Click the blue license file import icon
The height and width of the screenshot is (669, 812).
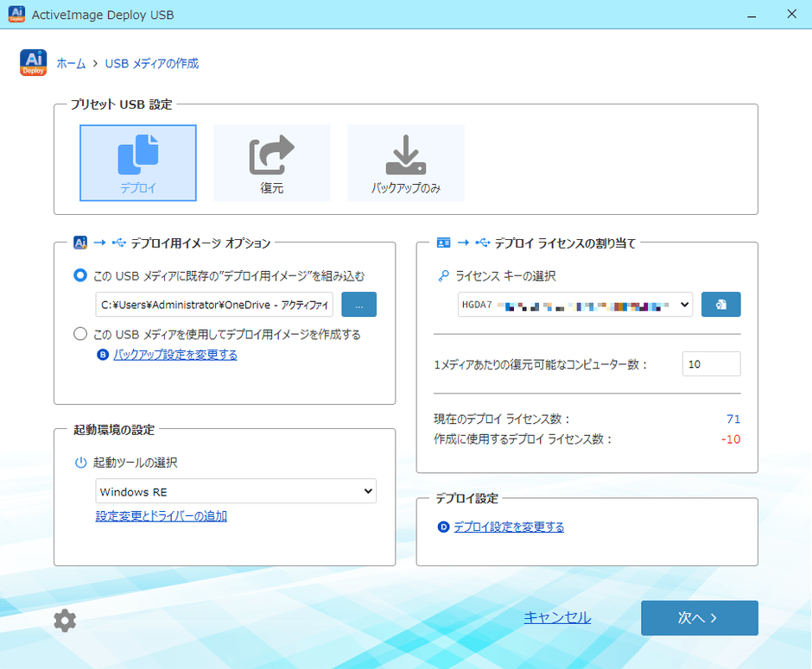click(x=721, y=304)
